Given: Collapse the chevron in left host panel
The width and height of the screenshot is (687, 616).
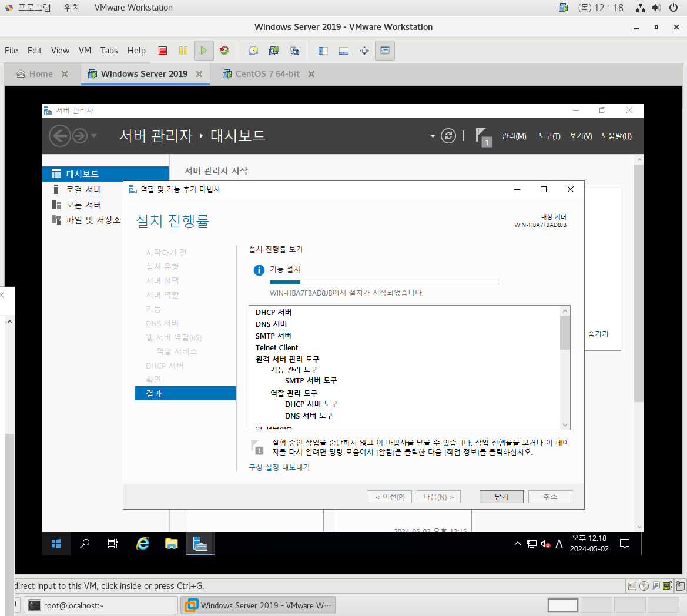Looking at the screenshot, I should (x=9, y=322).
